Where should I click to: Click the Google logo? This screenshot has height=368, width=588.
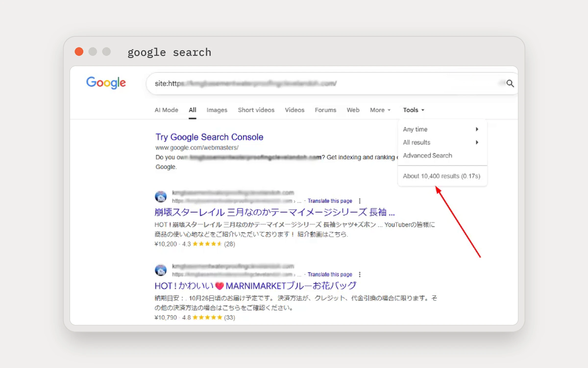106,83
